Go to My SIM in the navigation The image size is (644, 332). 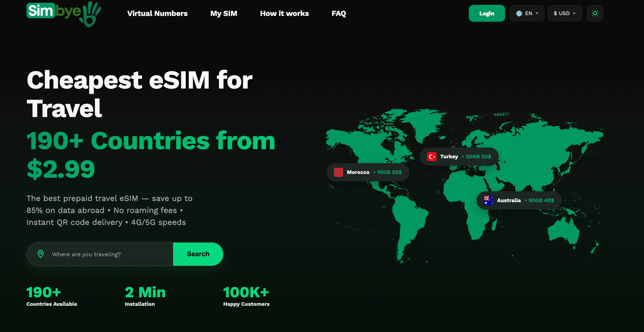click(224, 13)
